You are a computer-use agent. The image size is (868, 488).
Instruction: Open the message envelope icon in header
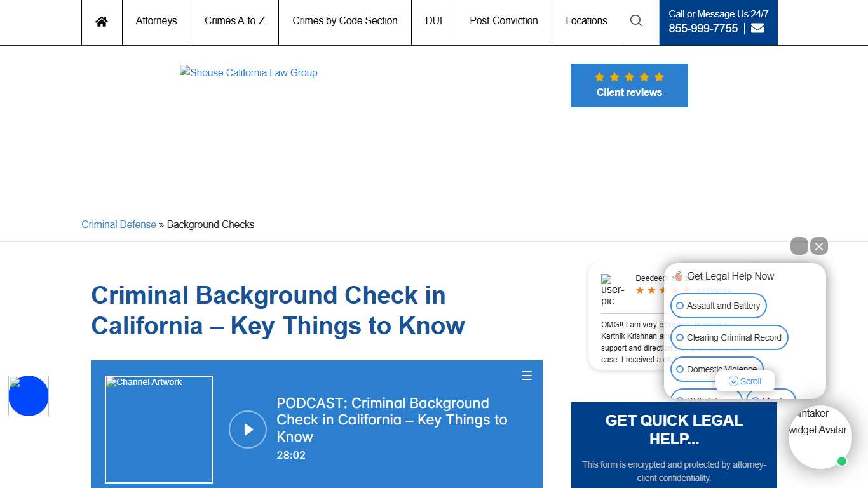click(757, 28)
